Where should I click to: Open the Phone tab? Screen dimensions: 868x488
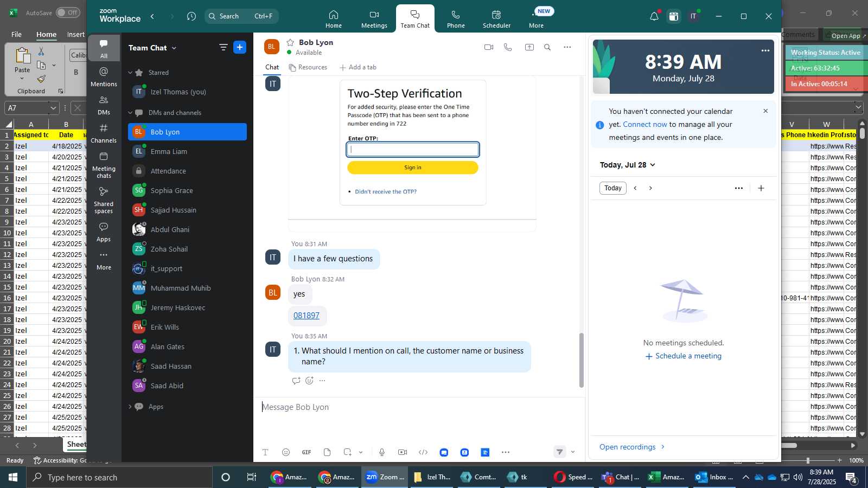pos(456,18)
